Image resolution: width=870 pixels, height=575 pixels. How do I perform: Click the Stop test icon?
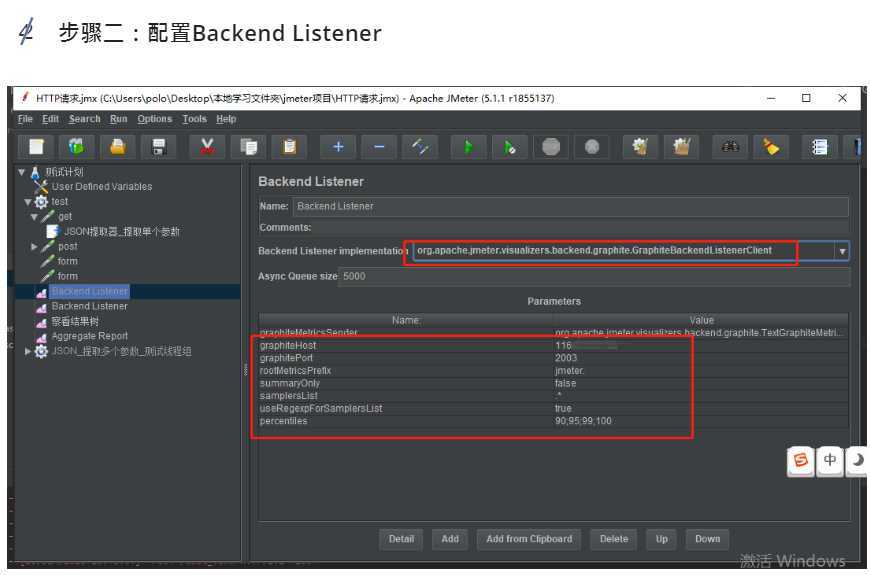[x=550, y=147]
